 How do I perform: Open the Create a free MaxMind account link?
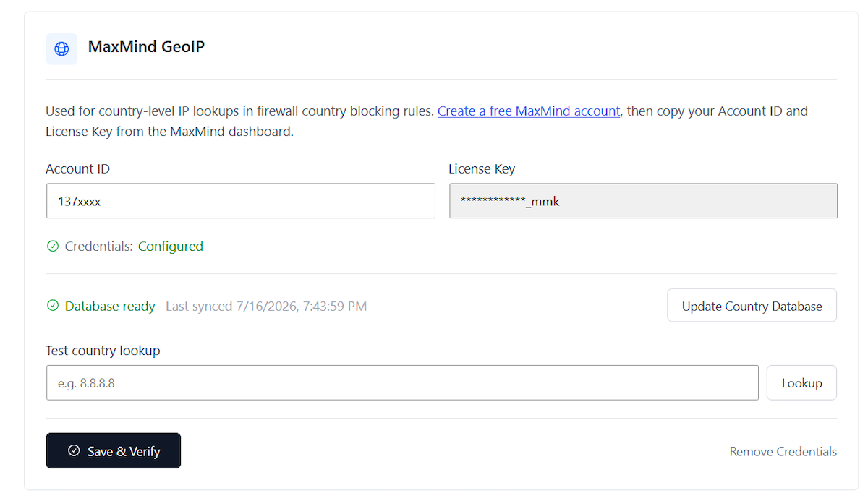(529, 111)
